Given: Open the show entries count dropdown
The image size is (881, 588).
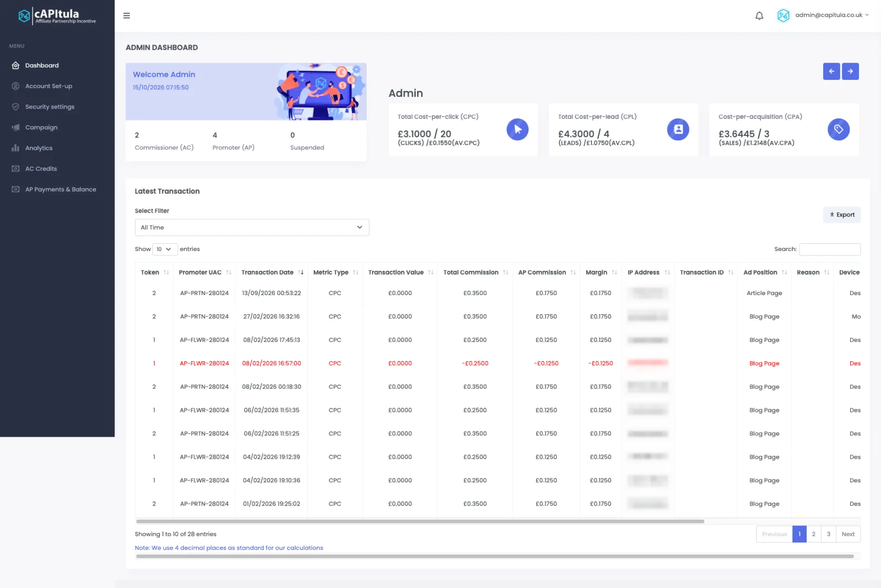Looking at the screenshot, I should point(165,249).
